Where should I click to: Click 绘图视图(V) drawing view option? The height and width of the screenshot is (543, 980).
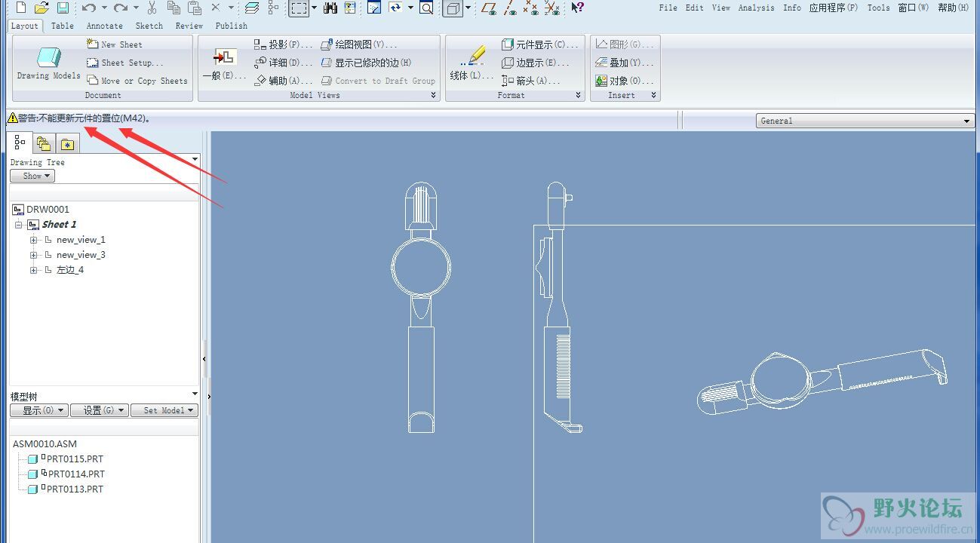[359, 44]
